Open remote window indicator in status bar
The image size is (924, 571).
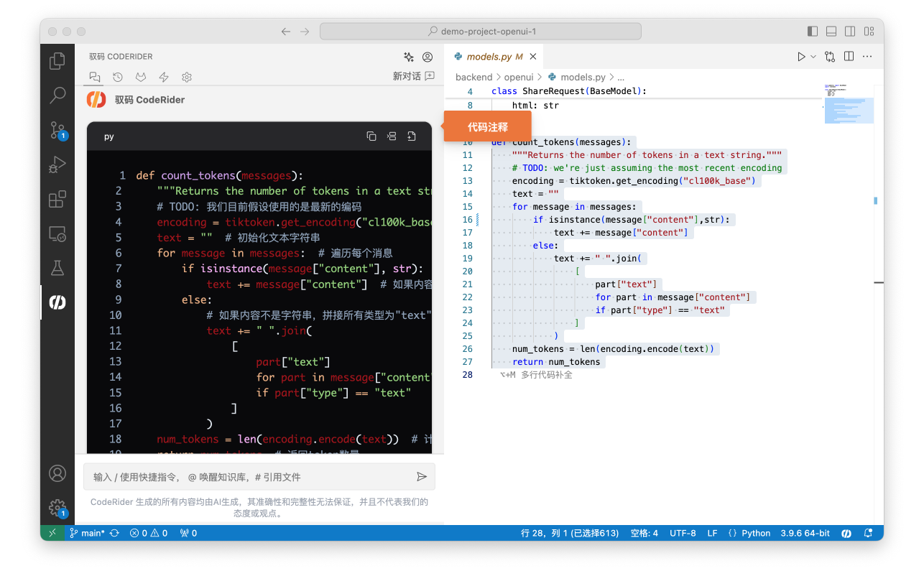click(x=52, y=533)
